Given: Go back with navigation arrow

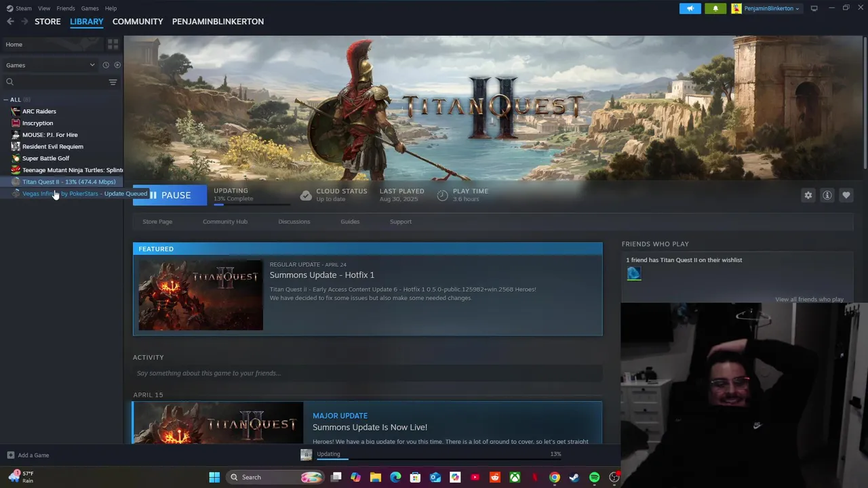Looking at the screenshot, I should click(x=10, y=22).
